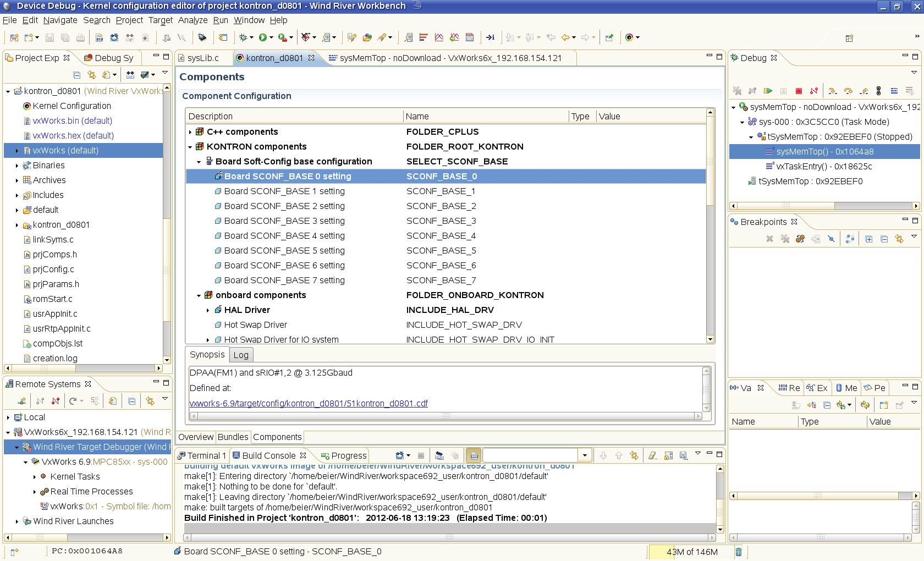Viewport: 924px width, 561px height.
Task: Click the garbage collector trash icon
Action: (739, 552)
